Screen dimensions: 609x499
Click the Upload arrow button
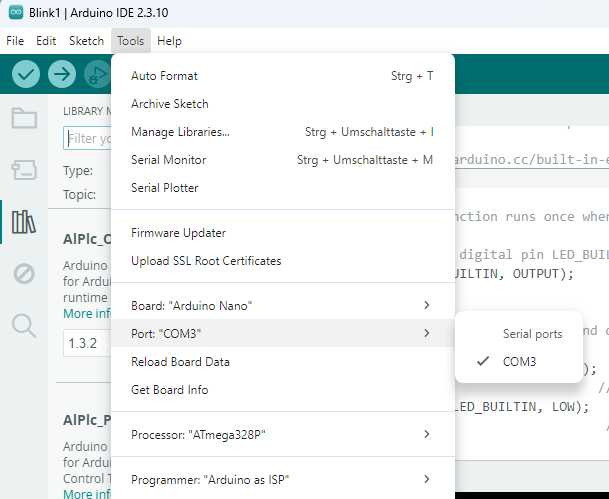pos(62,74)
